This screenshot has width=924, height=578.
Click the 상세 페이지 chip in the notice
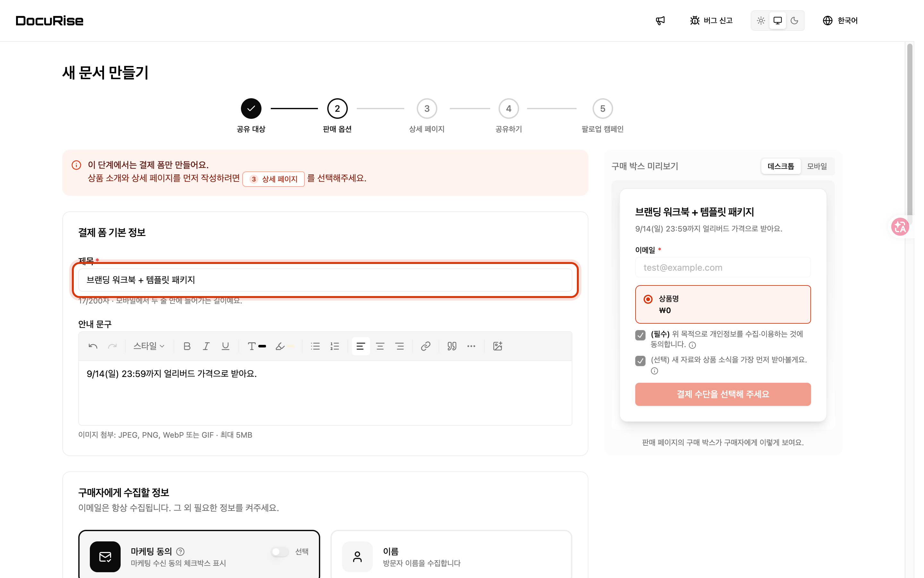click(x=273, y=179)
